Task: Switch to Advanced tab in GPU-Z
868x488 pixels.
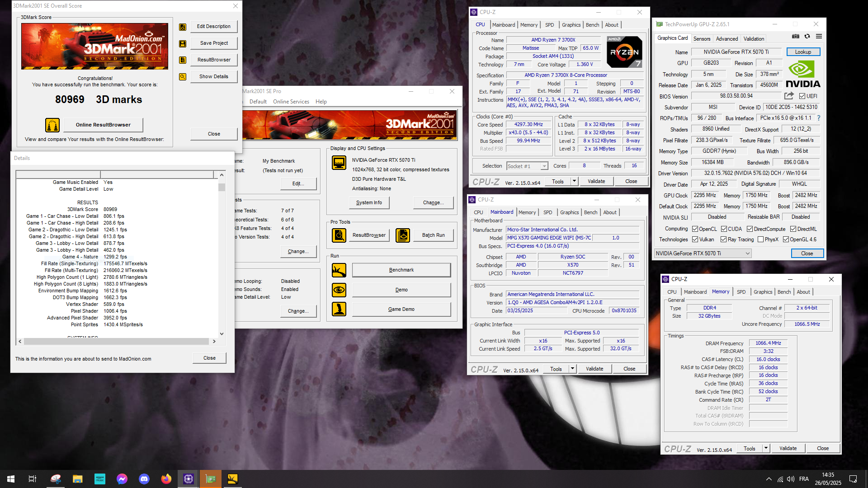Action: 726,39
